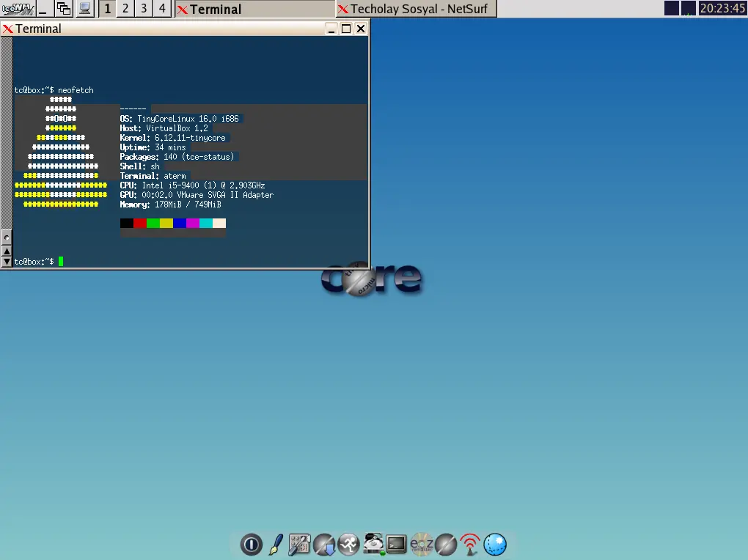The image size is (748, 560).
Task: Click the yellow color block in neofetch palette
Action: [x=166, y=224]
